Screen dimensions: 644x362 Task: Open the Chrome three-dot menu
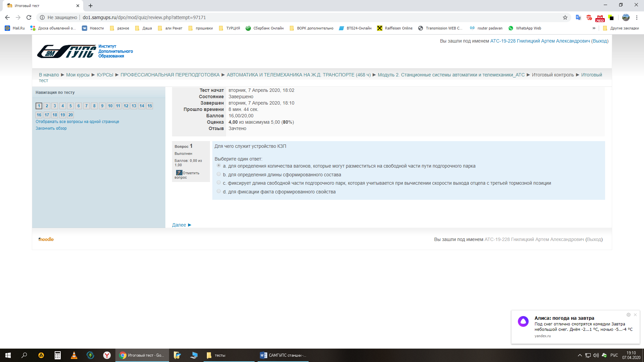(x=637, y=17)
